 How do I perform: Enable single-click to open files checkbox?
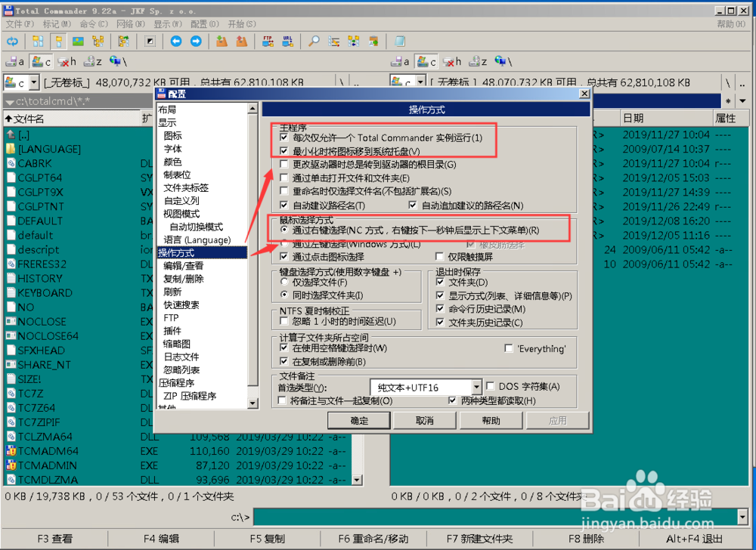[284, 178]
